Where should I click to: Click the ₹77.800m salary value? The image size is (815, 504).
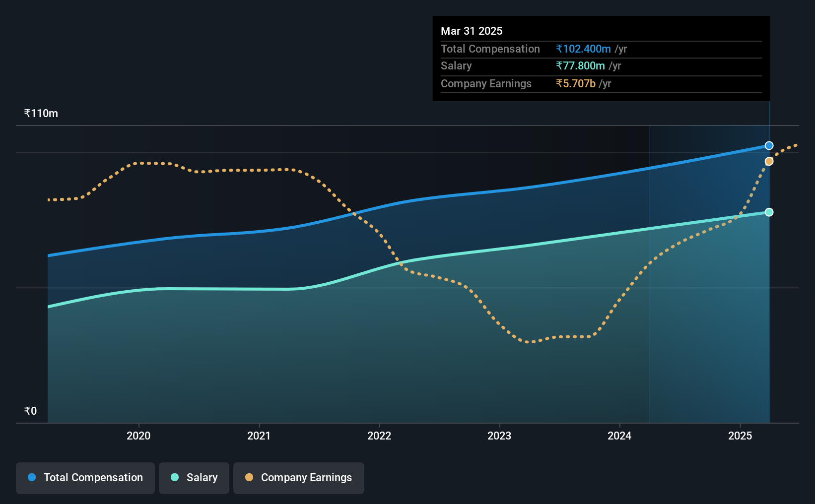pos(580,65)
